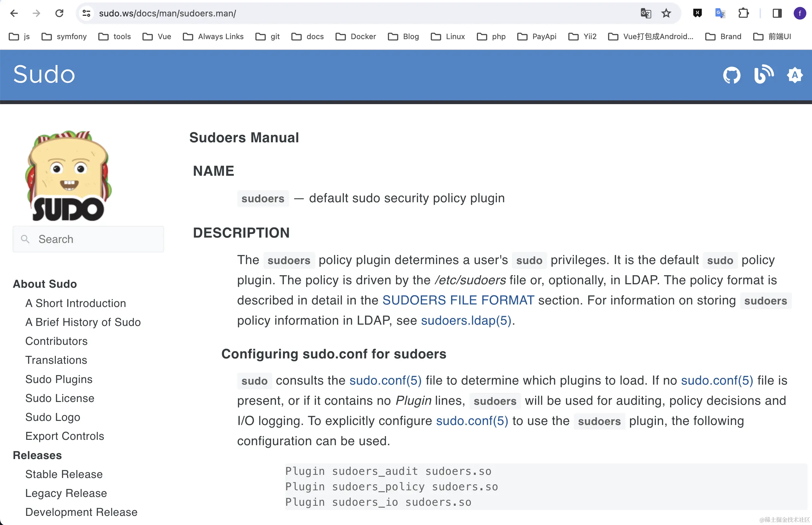Open the browser side panel icon

pos(777,13)
